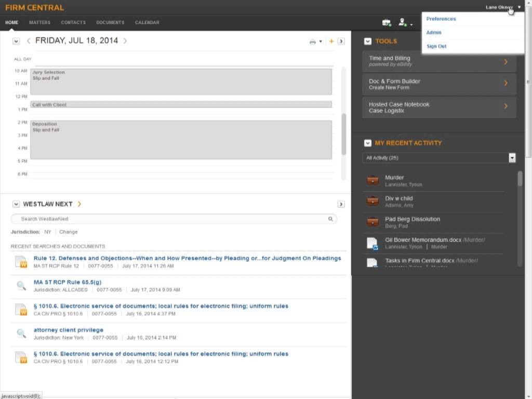Collapse the Westlaw Next panel

pos(16,204)
